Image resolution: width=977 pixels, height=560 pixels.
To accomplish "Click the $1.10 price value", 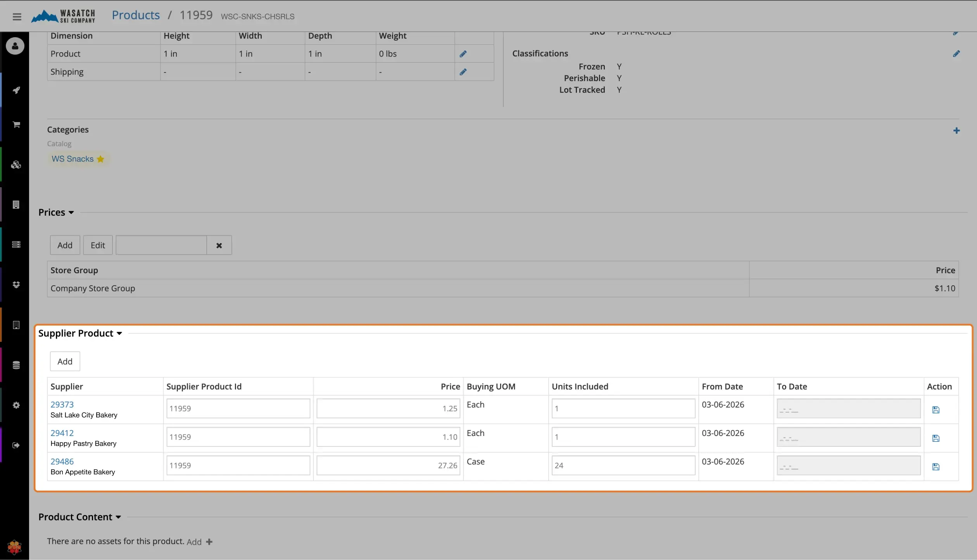I will 945,288.
